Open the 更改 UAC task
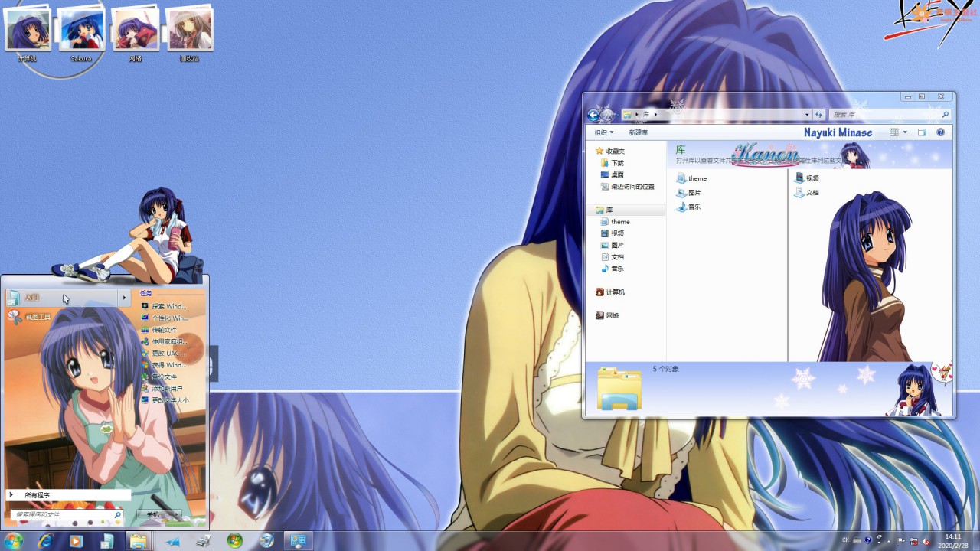This screenshot has height=551, width=980. [x=163, y=354]
